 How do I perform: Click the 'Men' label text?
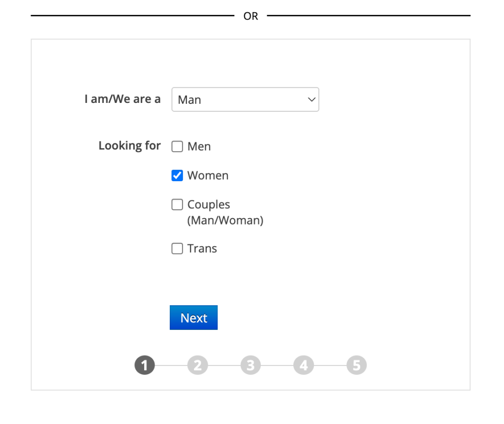(199, 147)
